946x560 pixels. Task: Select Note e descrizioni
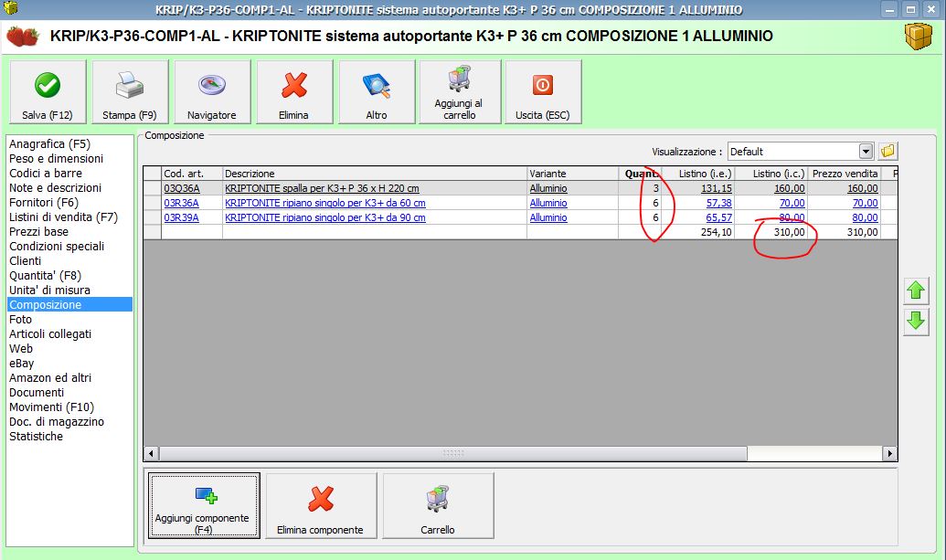[x=55, y=187]
